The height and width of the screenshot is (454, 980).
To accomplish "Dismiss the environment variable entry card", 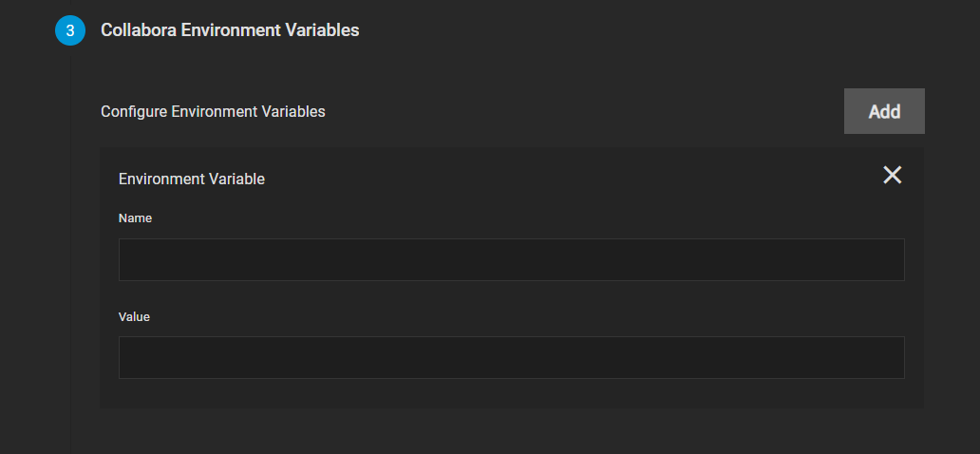I will 892,175.
